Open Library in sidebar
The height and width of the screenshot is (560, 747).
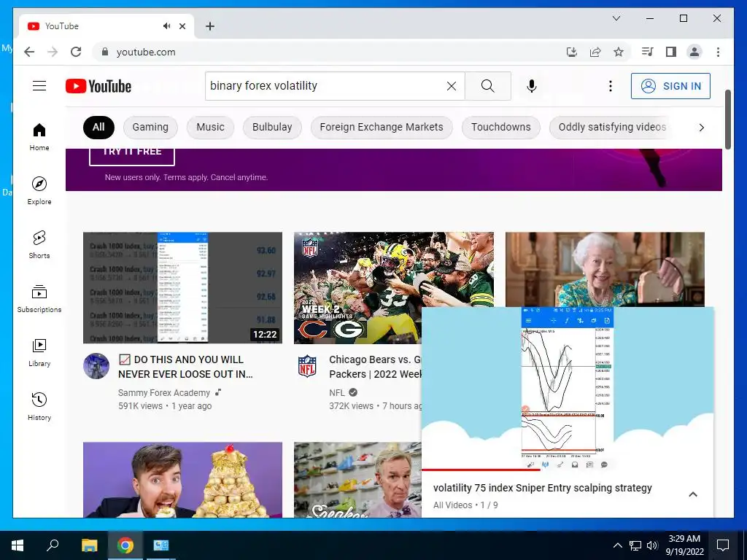point(39,352)
